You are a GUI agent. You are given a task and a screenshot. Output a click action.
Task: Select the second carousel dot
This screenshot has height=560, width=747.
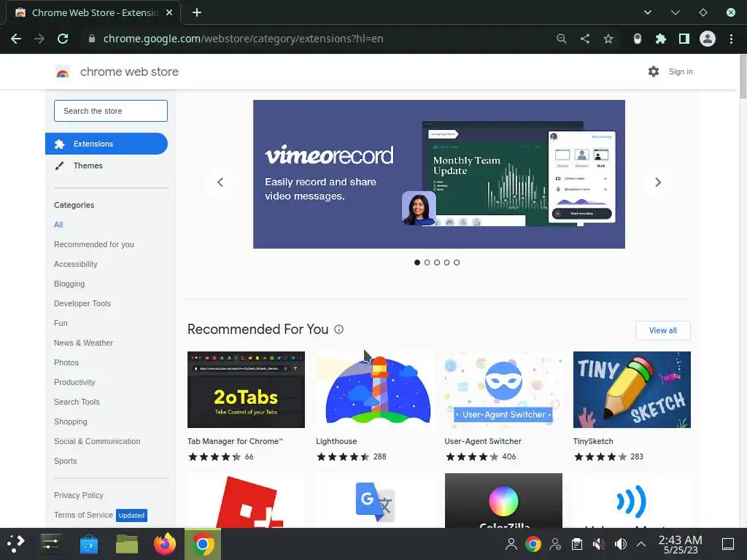[x=427, y=262]
